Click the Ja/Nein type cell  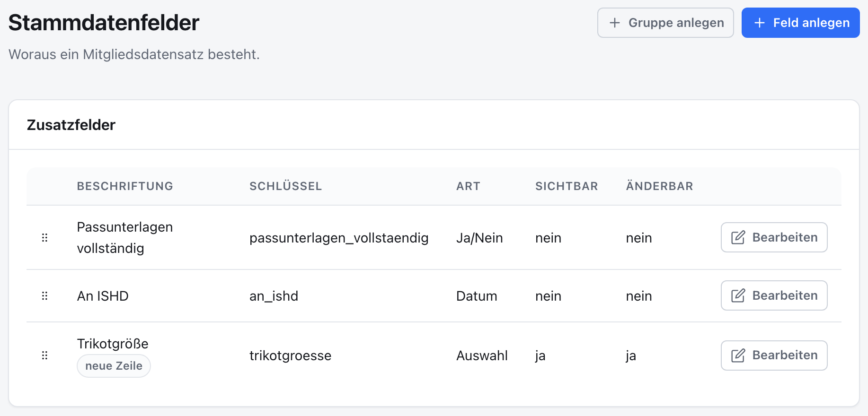[479, 238]
